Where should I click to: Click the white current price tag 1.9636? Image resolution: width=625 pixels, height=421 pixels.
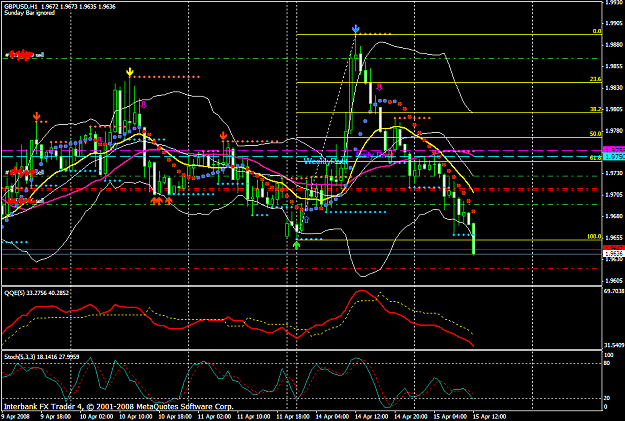614,254
